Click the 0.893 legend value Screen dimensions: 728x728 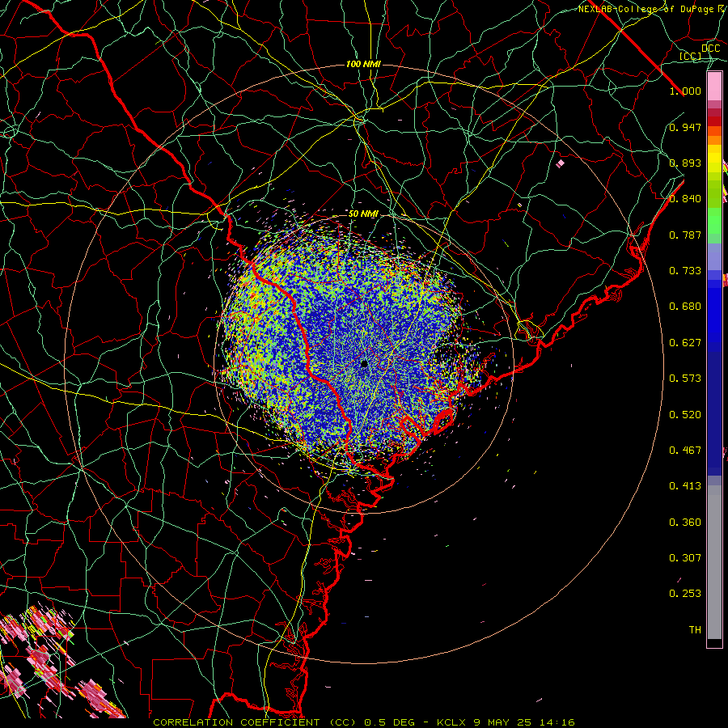[x=685, y=163]
